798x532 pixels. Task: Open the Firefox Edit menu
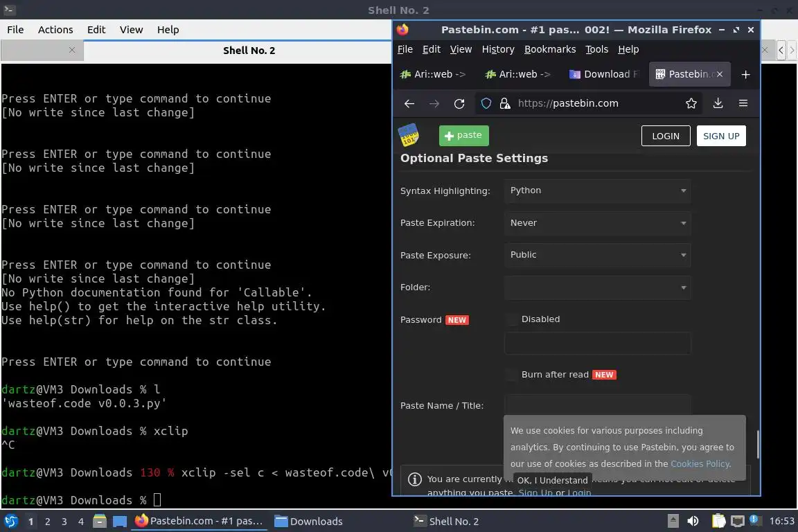(432, 49)
